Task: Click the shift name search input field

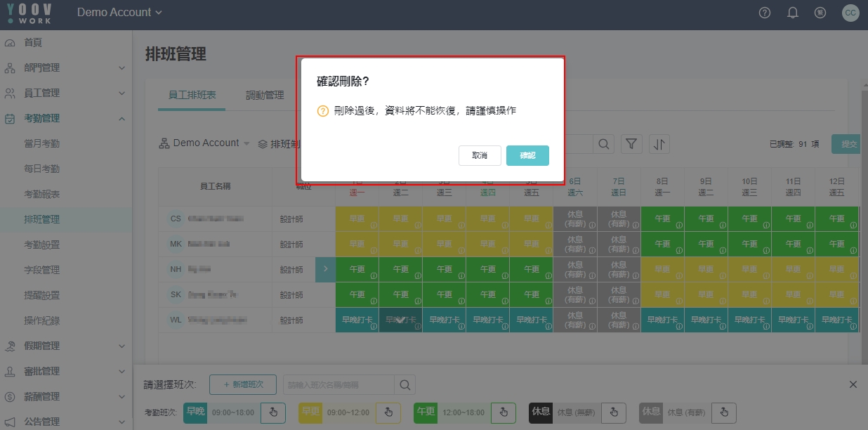Action: point(338,384)
